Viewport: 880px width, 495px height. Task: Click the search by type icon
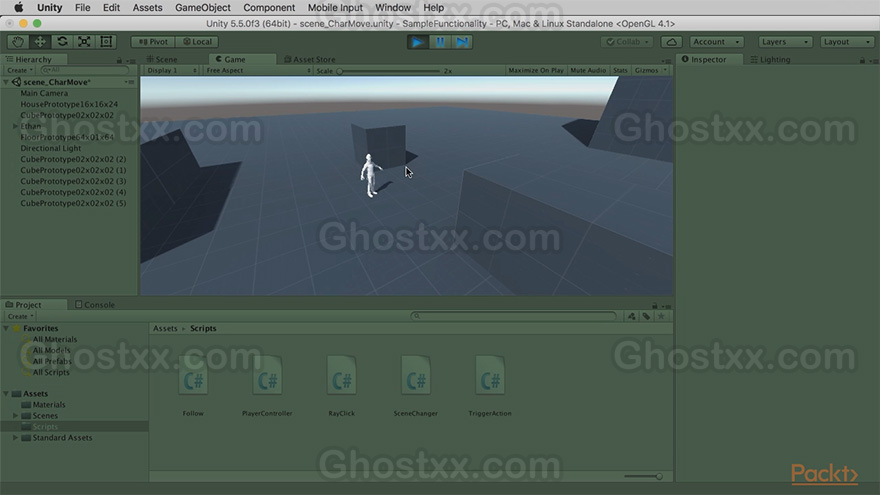click(631, 317)
